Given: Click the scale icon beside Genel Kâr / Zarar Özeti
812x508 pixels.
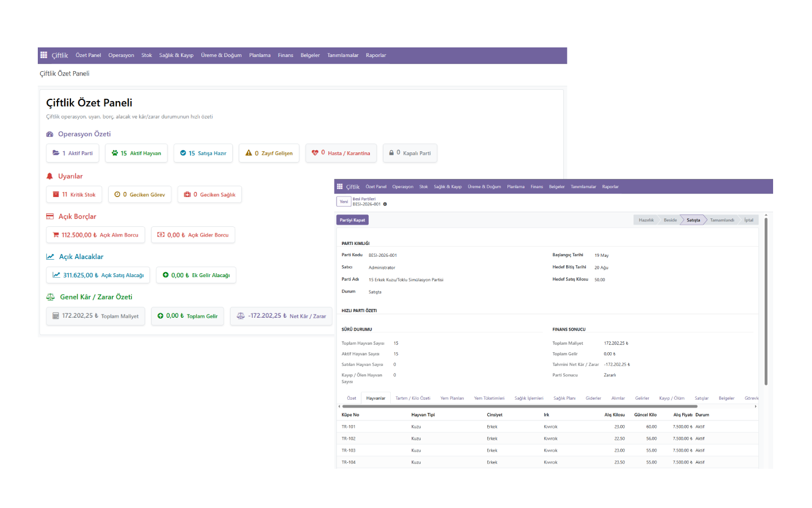Looking at the screenshot, I should [51, 297].
